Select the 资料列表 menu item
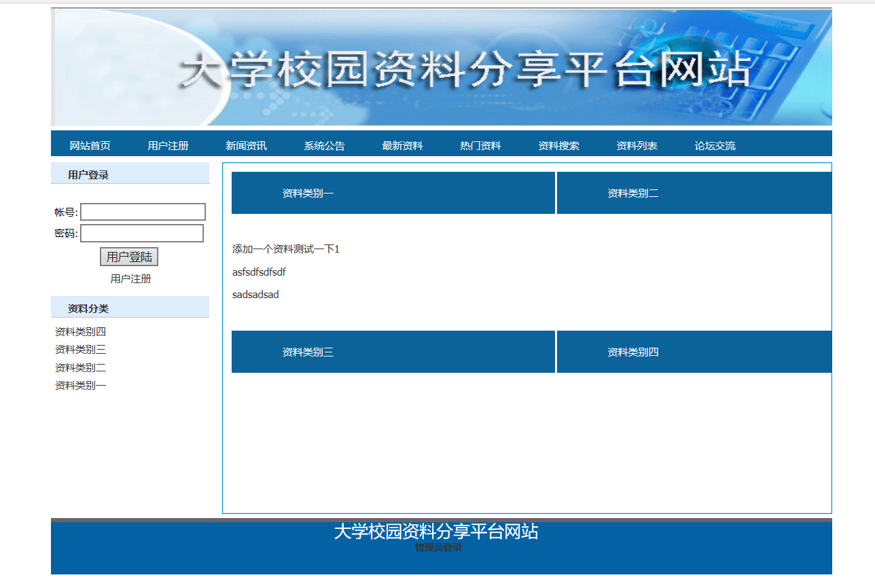The image size is (875, 588). pyautogui.click(x=637, y=146)
